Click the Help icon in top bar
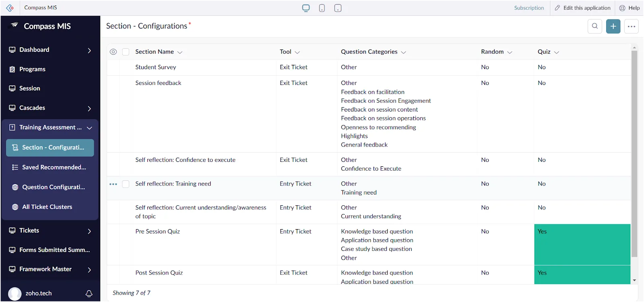The width and height of the screenshot is (644, 302). [622, 8]
